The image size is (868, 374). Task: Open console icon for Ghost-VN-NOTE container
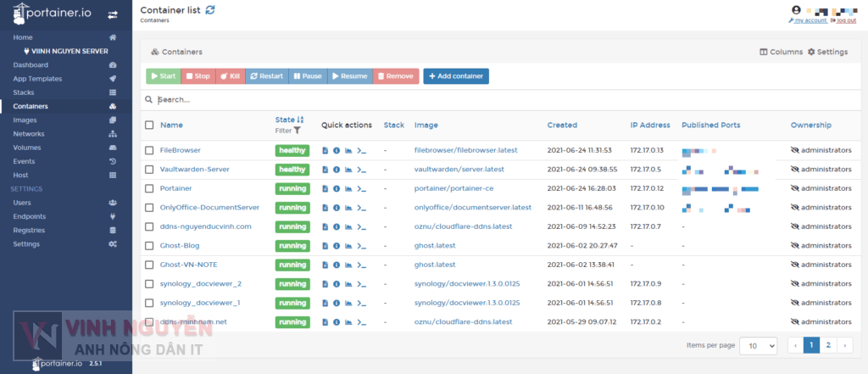tap(362, 265)
